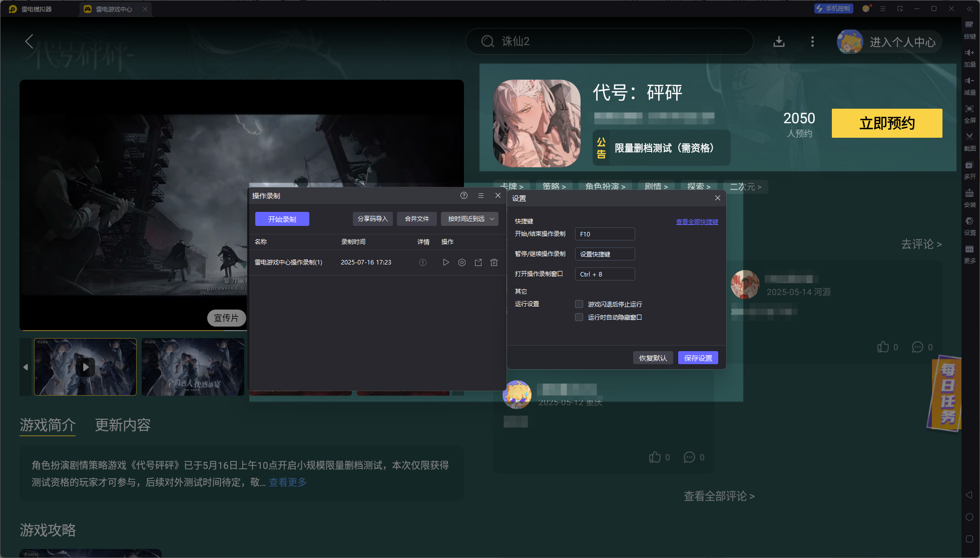Click the emulator title bar hamburger menu
980x558 pixels.
point(883,9)
